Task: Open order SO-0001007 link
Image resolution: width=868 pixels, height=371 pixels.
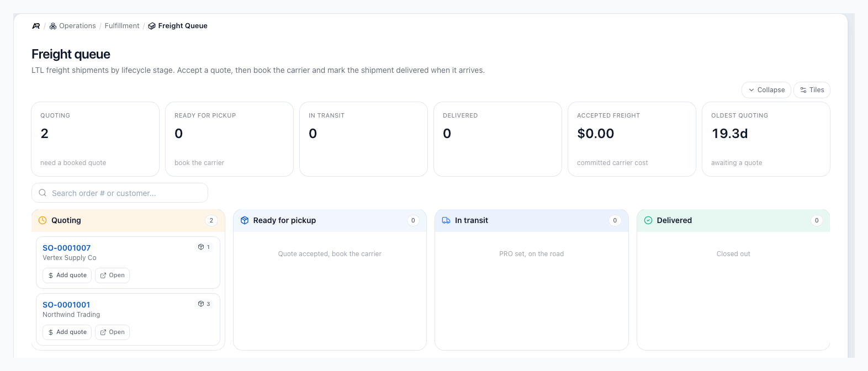Action: tap(66, 248)
